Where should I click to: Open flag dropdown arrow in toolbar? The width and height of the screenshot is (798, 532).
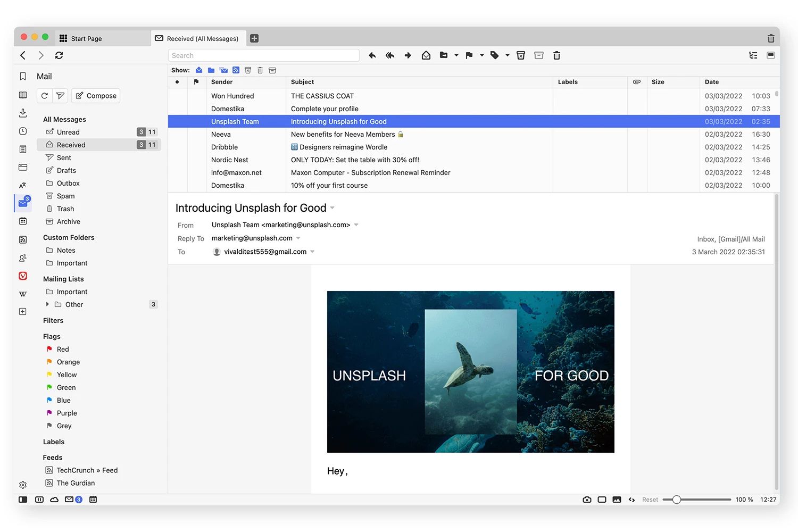[x=482, y=55]
